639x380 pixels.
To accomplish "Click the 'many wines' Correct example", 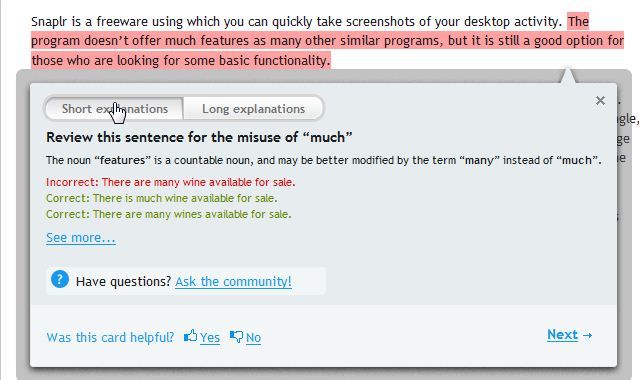I will 169,214.
